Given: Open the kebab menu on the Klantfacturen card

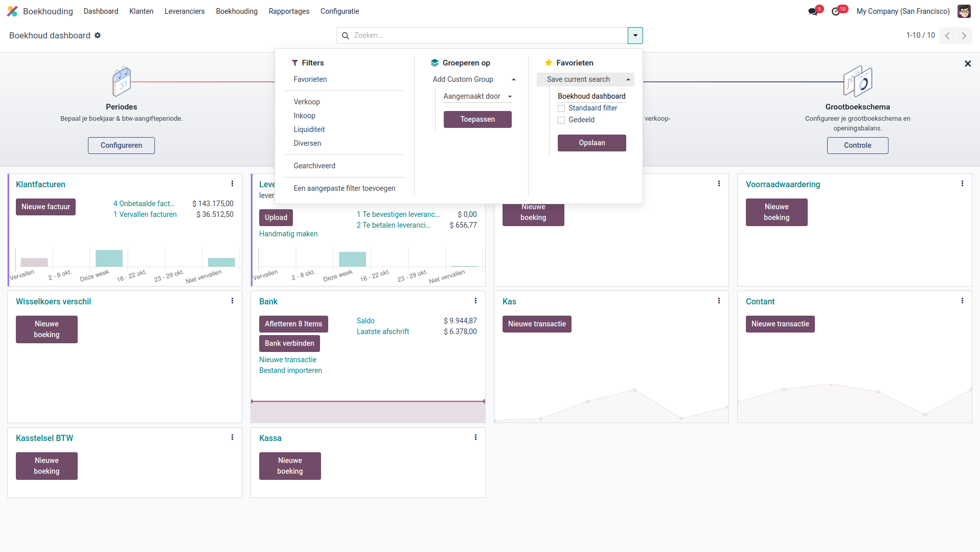Looking at the screenshot, I should [233, 183].
